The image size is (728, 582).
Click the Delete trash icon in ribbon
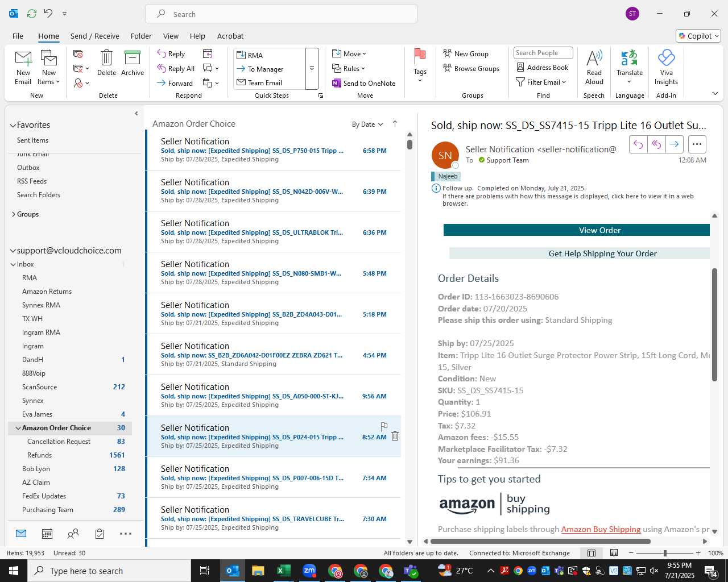click(x=106, y=63)
